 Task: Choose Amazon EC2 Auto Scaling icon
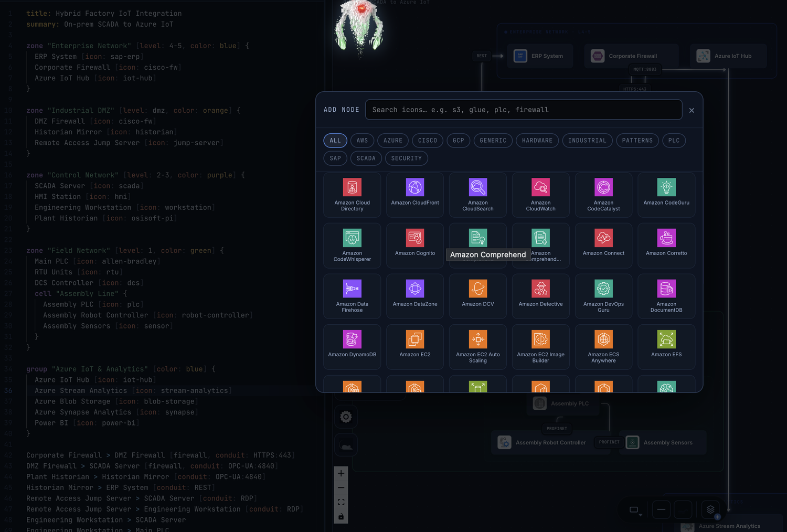[478, 347]
